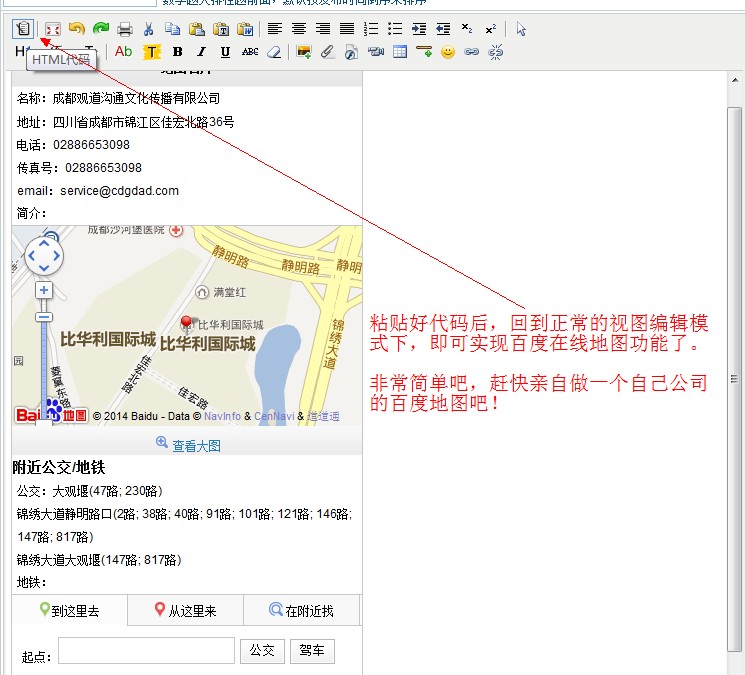The image size is (745, 675).
Task: Click the phone number 02886653098 after 电话
Action: point(91,144)
